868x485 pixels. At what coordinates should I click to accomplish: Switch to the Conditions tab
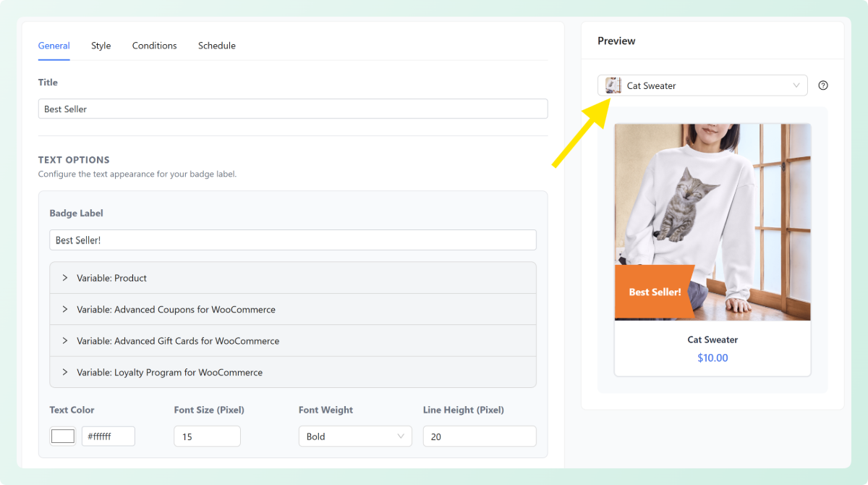[x=154, y=46]
